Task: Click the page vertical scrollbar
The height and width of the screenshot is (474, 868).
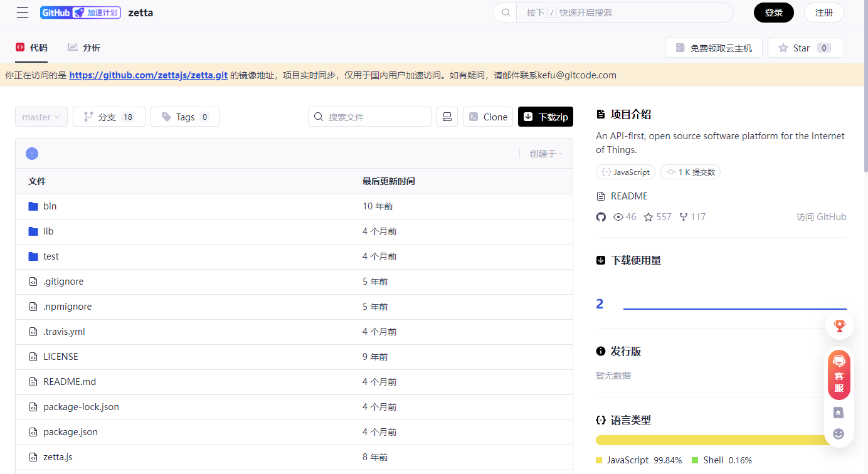Action: click(x=865, y=88)
